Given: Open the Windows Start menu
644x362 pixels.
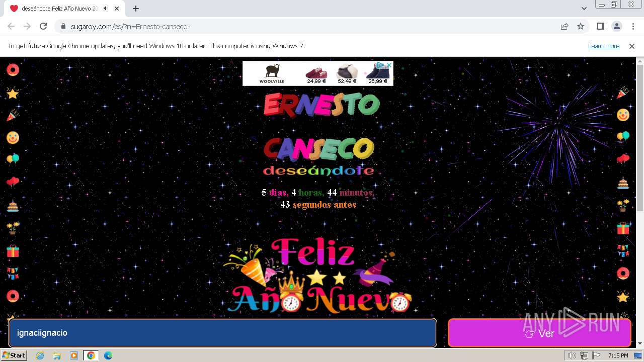Looking at the screenshot, I should pyautogui.click(x=14, y=355).
